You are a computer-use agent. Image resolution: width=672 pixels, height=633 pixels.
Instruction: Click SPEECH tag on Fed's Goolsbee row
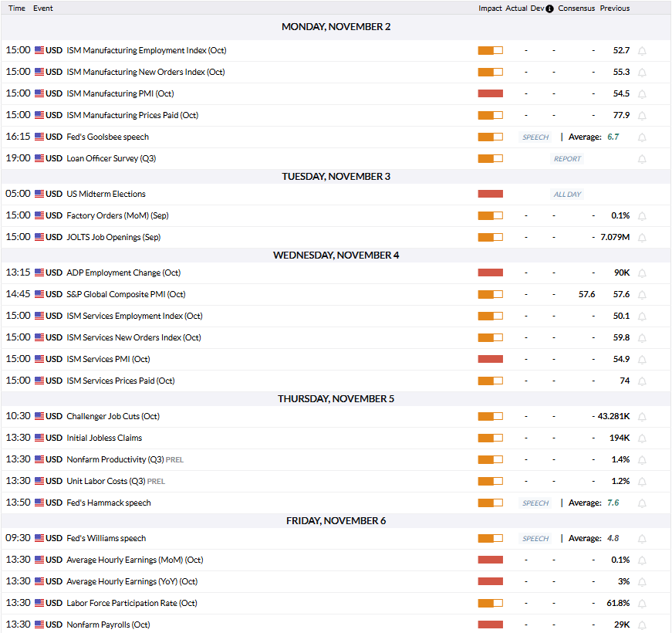pos(535,137)
